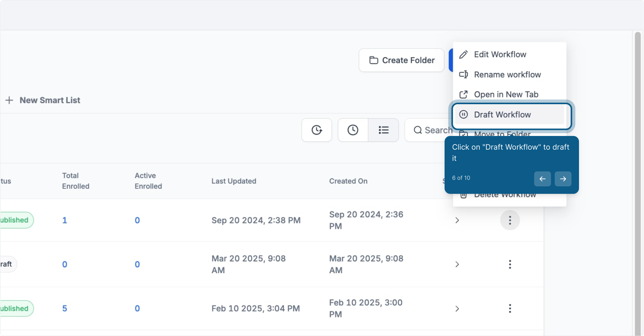Click Feb 10 2025, 3:04 PM cell

[x=256, y=309]
